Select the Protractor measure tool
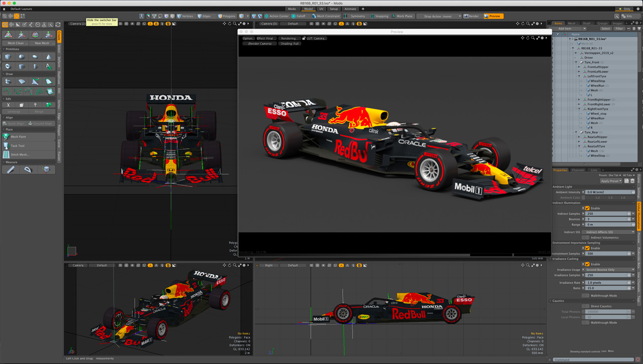Screen dimensions: 643x364 point(28,170)
